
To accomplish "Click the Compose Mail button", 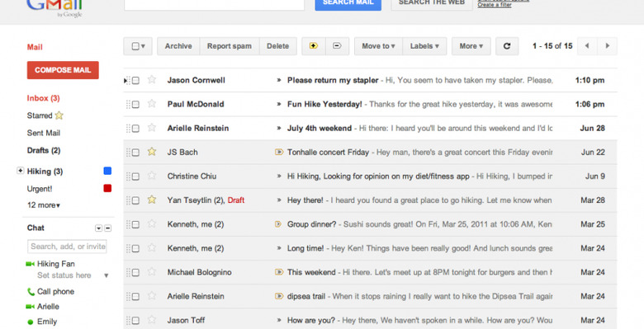I will pos(63,70).
